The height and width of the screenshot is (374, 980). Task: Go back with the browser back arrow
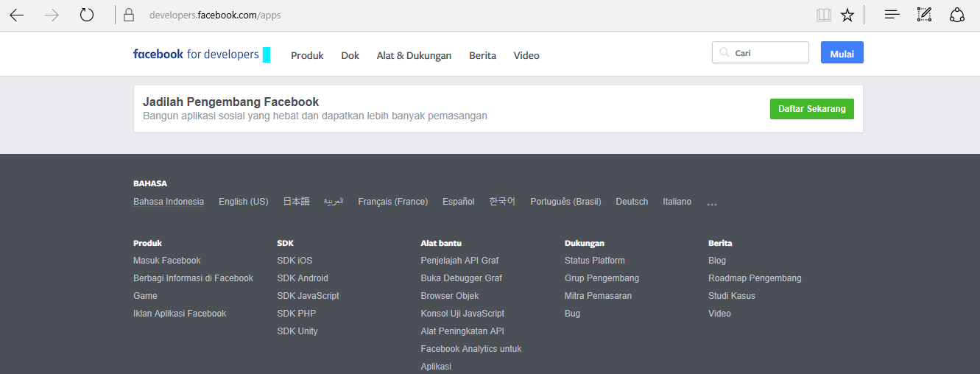(x=17, y=15)
